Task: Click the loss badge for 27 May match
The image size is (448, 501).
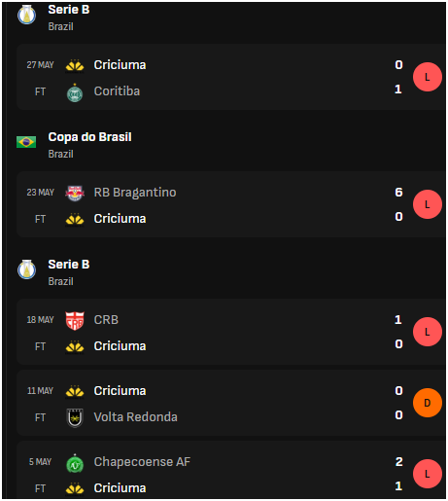Action: coord(428,77)
